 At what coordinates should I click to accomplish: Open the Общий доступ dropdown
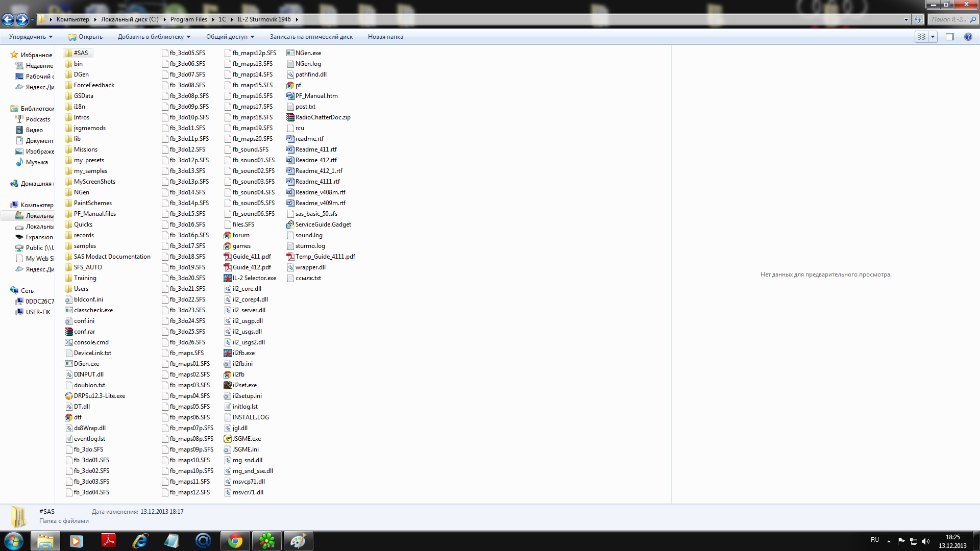(x=230, y=37)
